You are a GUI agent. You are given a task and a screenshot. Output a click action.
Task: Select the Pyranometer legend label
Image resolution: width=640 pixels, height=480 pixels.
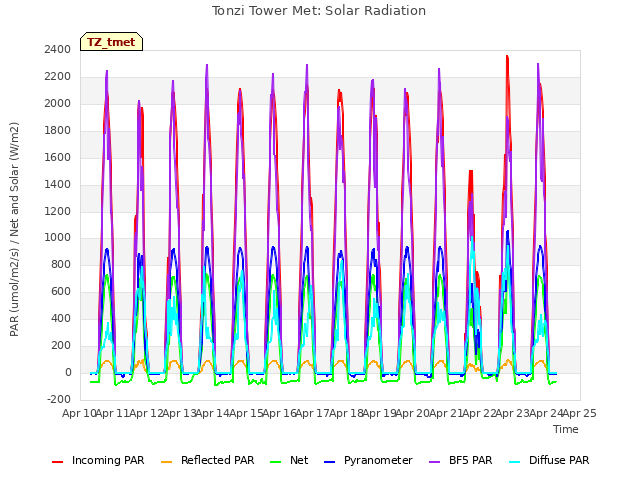[378, 460]
